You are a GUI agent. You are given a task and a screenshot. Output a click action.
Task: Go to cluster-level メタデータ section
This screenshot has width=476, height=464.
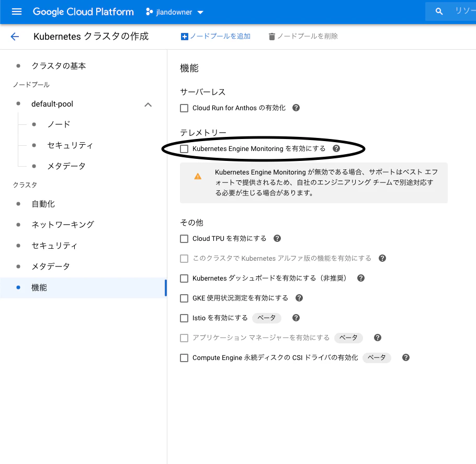click(x=51, y=266)
